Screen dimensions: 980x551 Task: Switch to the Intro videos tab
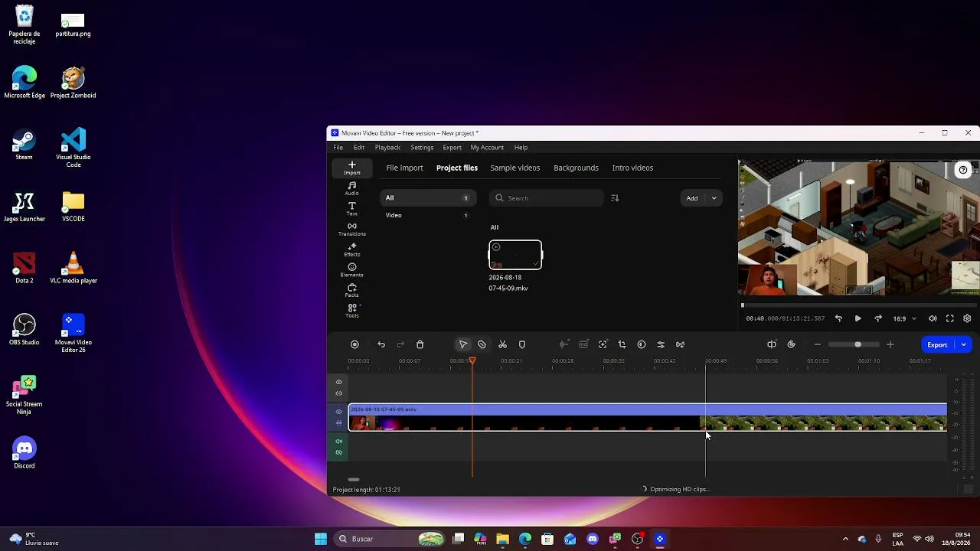(x=632, y=168)
